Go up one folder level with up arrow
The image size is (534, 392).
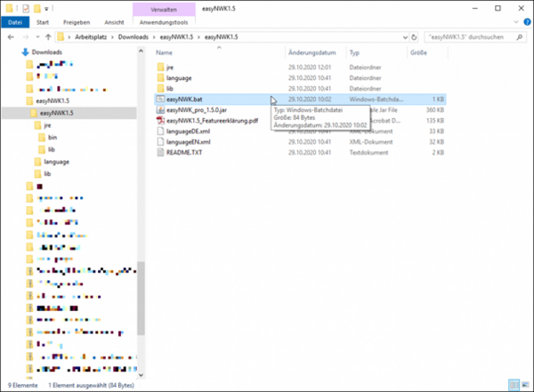46,38
